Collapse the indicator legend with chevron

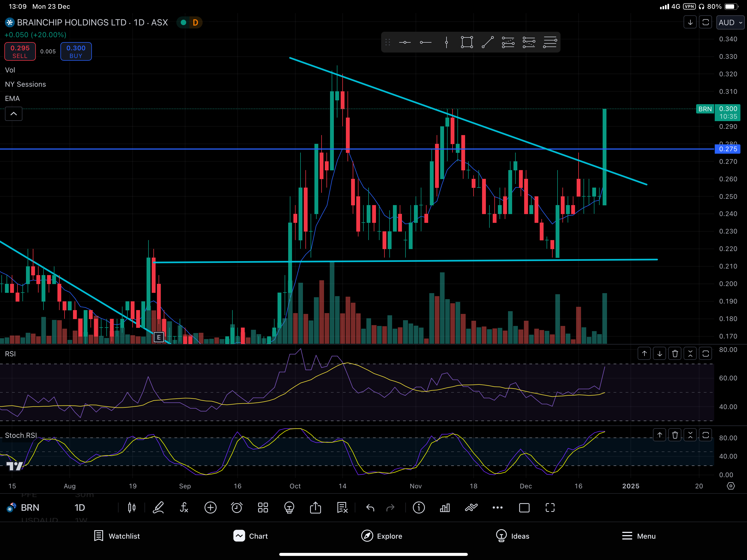13,114
